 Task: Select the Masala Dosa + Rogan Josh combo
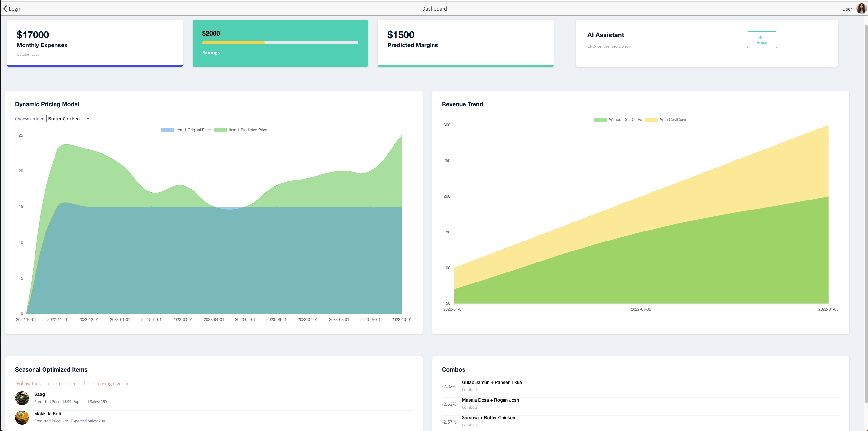coord(490,400)
